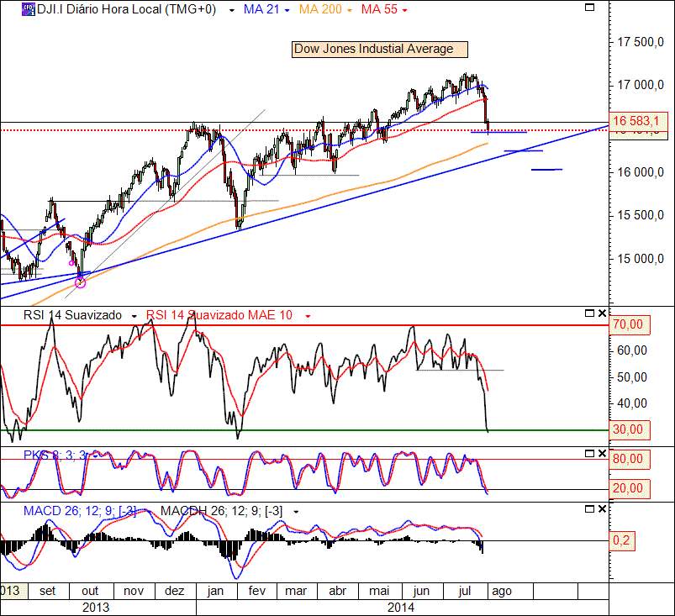Screen dimensions: 675x616
Task: Select the Dow Jones Industial Average label
Action: click(x=379, y=49)
